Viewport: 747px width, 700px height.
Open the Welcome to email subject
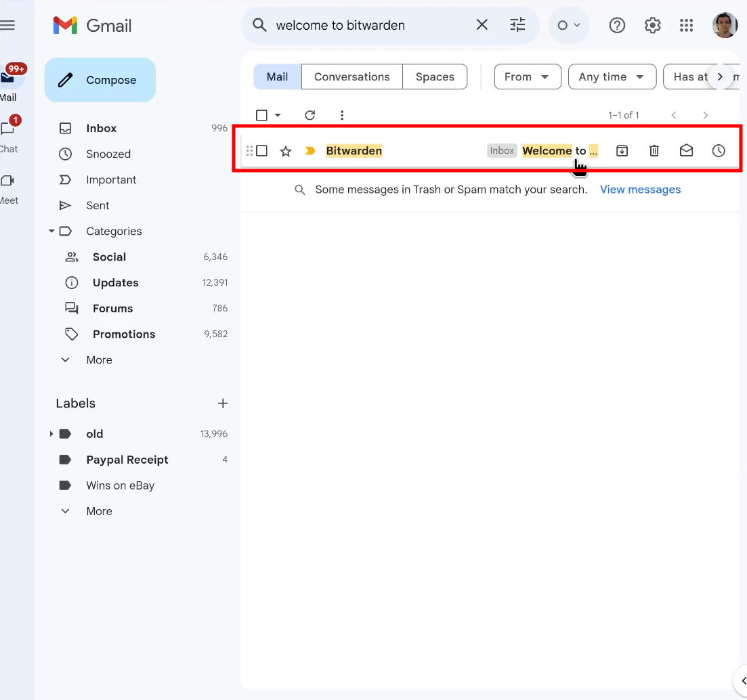[560, 150]
